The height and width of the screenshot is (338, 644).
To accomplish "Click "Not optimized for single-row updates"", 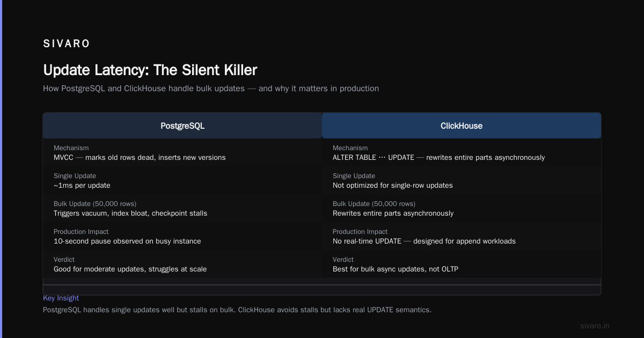I will click(393, 186).
